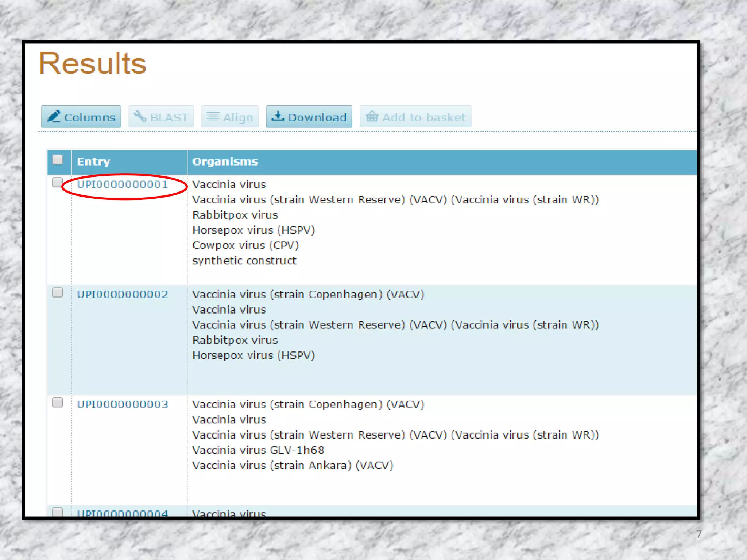Viewport: 747px width, 560px height.
Task: Click the Entry column header
Action: coord(93,162)
